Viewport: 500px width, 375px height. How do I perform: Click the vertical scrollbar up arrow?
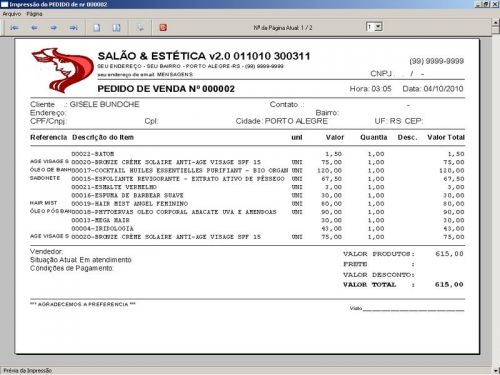496,23
